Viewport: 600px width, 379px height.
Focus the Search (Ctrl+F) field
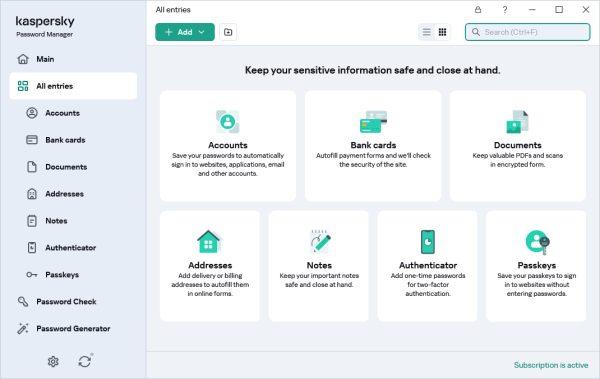pos(527,32)
